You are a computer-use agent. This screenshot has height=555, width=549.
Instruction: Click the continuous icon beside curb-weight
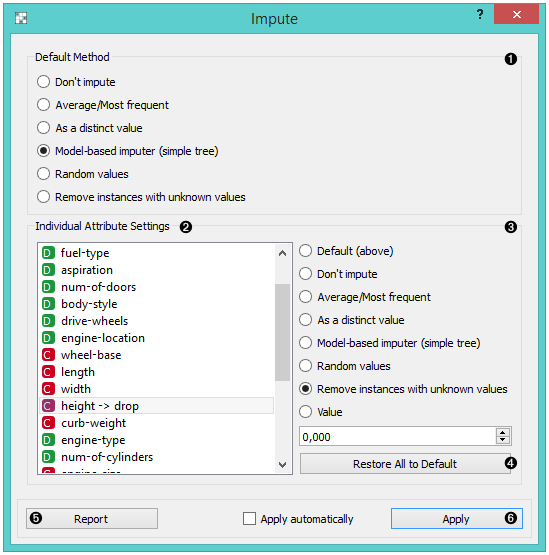[48, 423]
